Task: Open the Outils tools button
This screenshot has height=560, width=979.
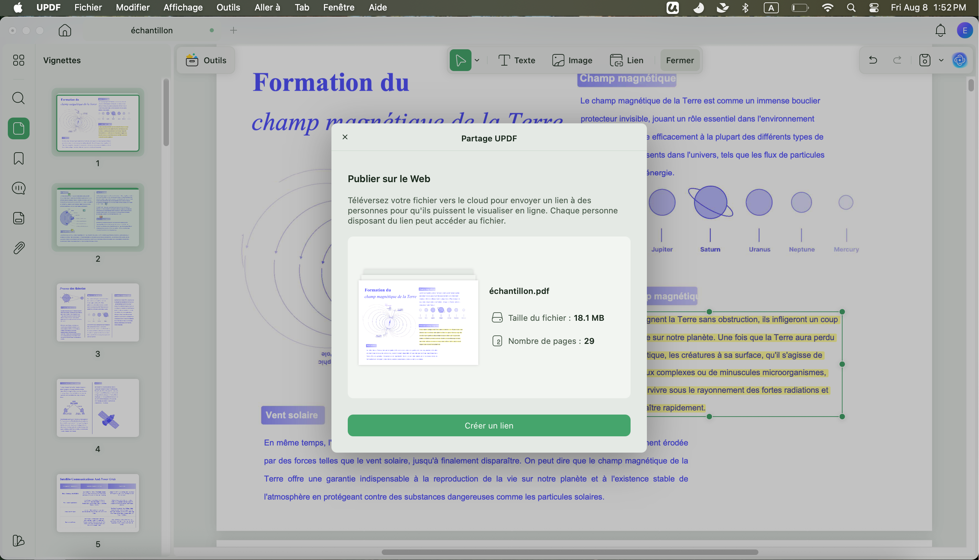Action: click(206, 60)
